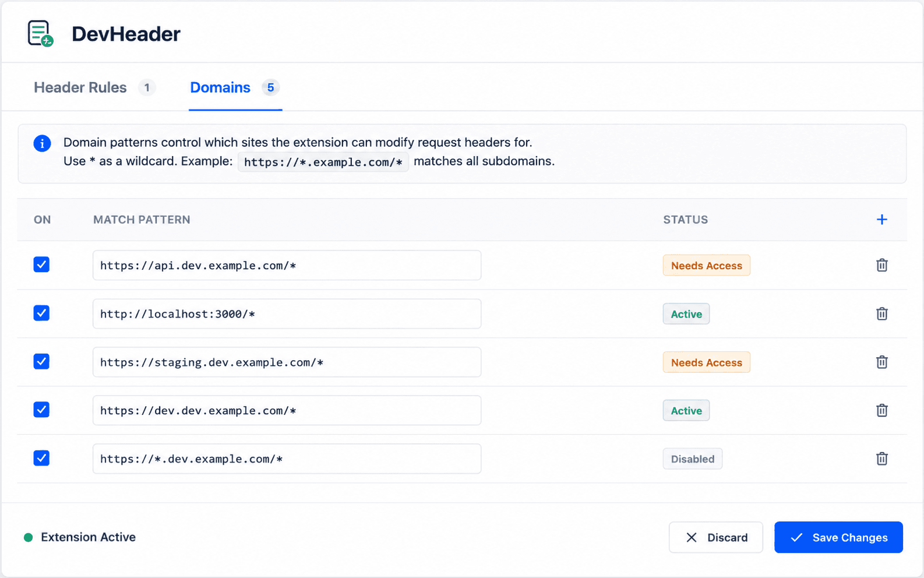Click the example code https://*.example.com/*
The height and width of the screenshot is (578, 924).
pos(323,162)
